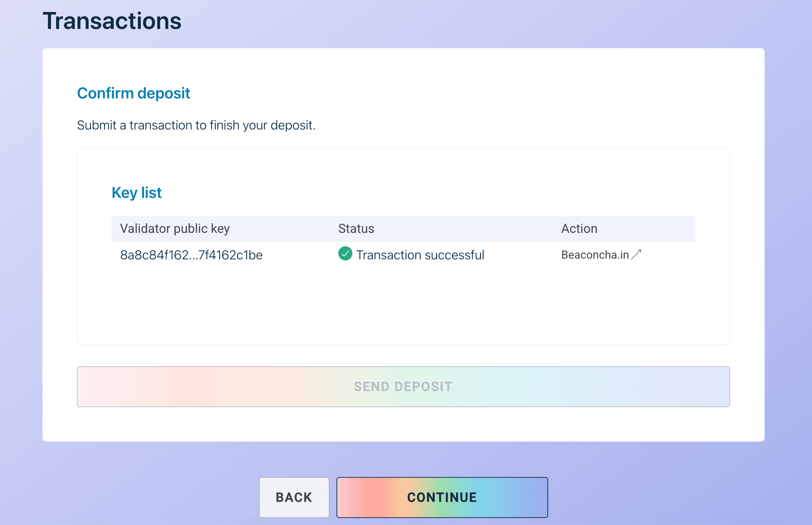This screenshot has height=525, width=812.
Task: Click the Action column header
Action: tap(579, 228)
